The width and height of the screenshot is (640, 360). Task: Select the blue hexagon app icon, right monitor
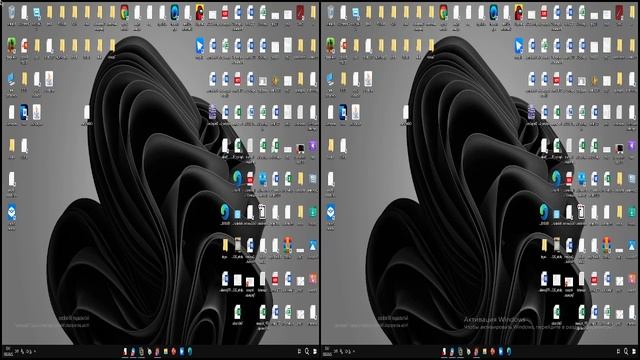tap(331, 213)
